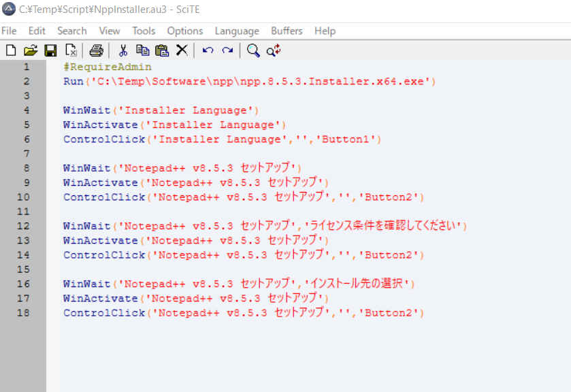Open the File menu
This screenshot has height=392, width=571.
pos(9,31)
